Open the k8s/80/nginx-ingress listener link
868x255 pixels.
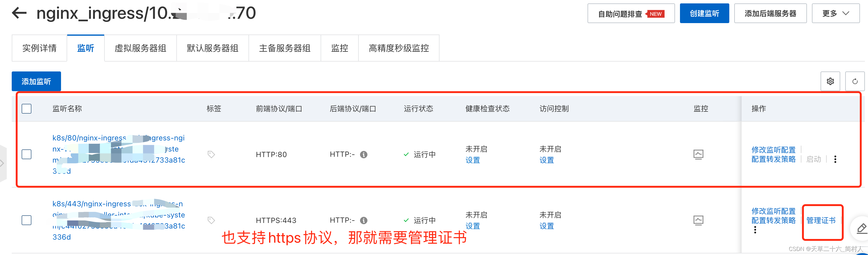pos(119,154)
